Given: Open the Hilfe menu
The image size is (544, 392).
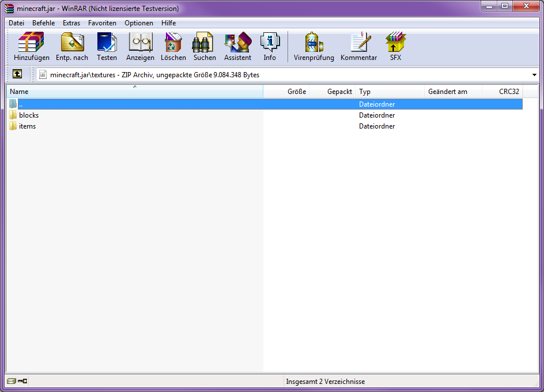Looking at the screenshot, I should pos(169,23).
